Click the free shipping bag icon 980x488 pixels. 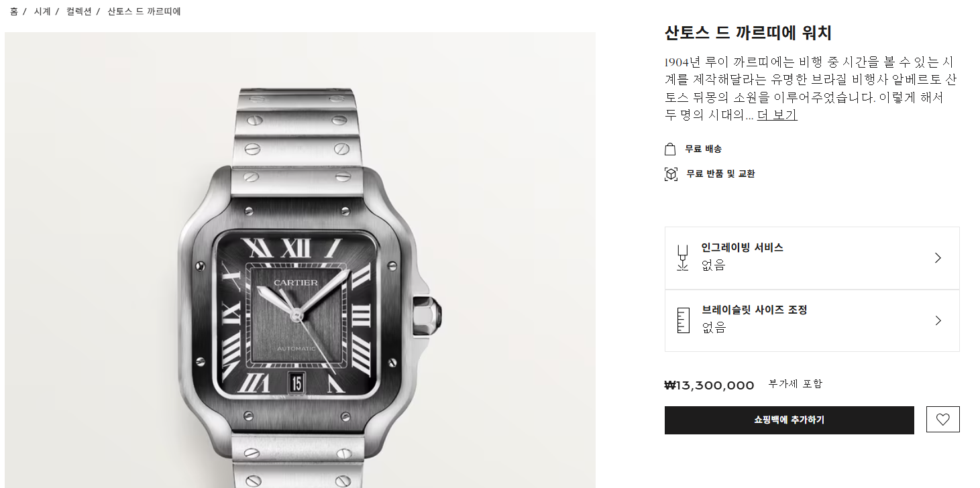click(670, 149)
